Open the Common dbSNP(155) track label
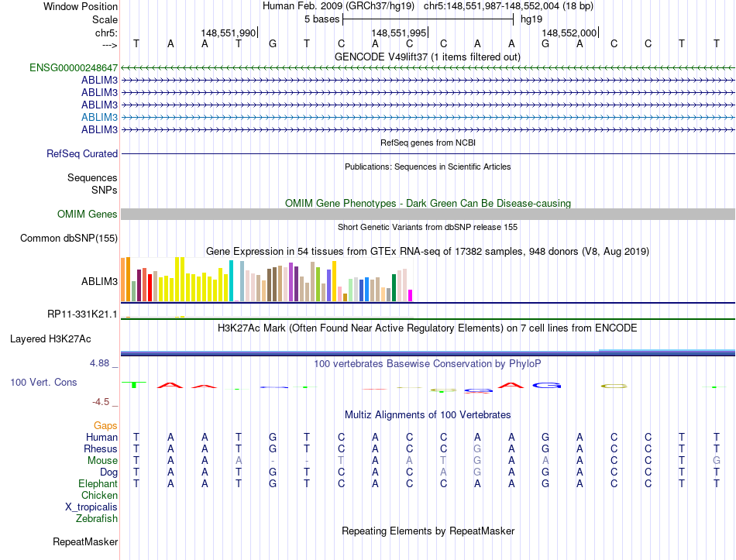Image resolution: width=736 pixels, height=560 pixels. click(69, 239)
